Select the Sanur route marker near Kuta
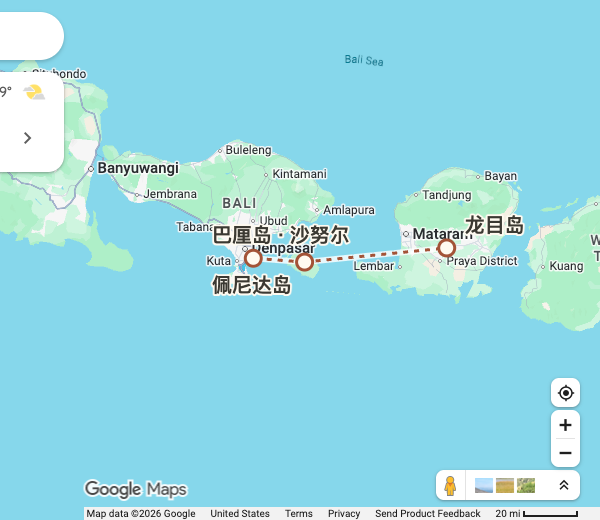Screen dimensions: 600x520 coord(253,258)
